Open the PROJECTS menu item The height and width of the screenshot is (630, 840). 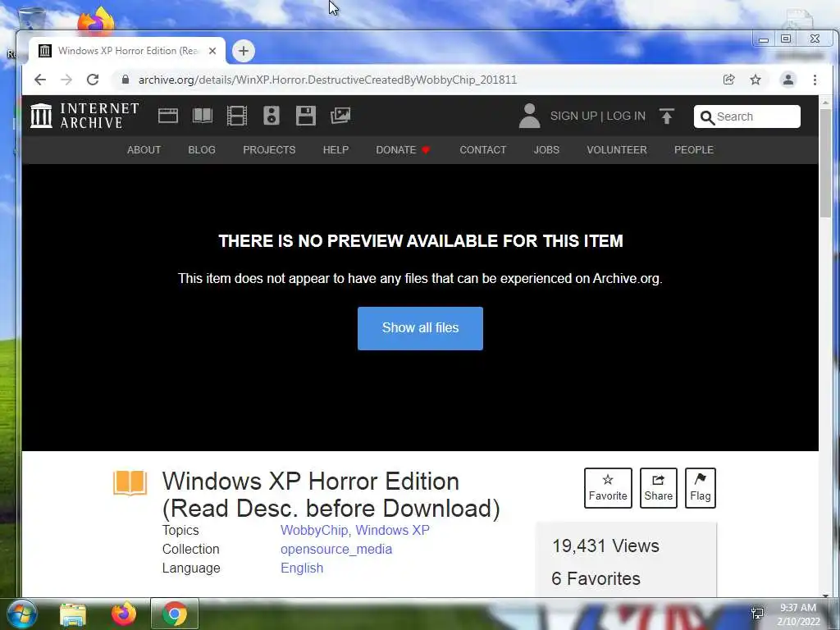click(x=269, y=150)
